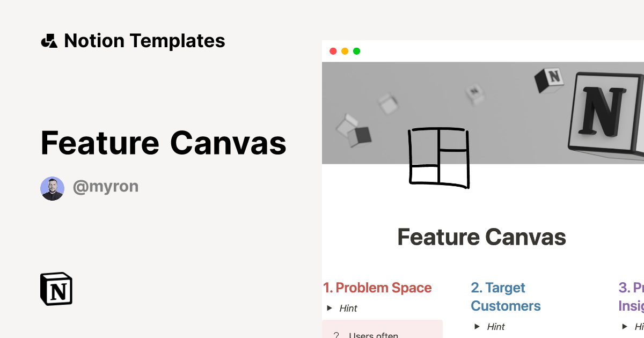This screenshot has height=338, width=644.
Task: Click the yellow traffic light button
Action: [x=344, y=51]
